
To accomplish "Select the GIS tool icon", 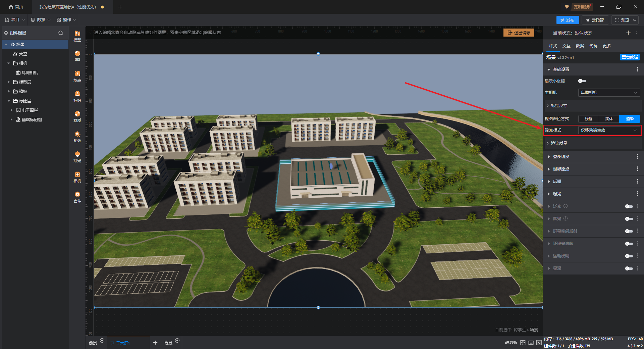I will pos(77,55).
